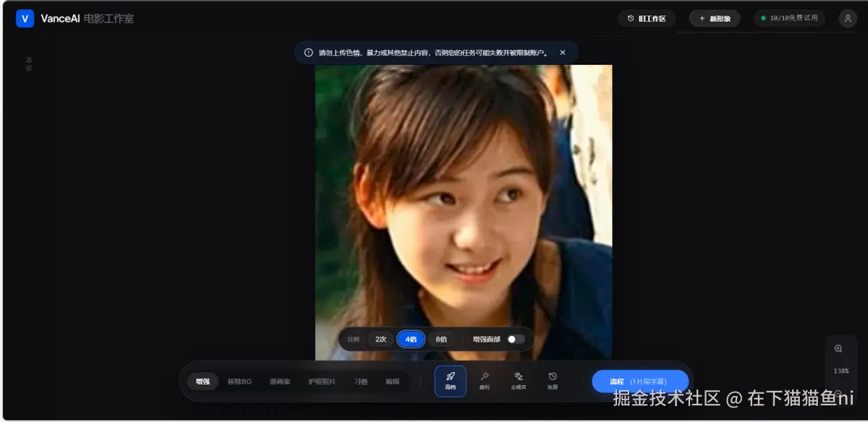Open the user account profile icon

pyautogui.click(x=848, y=19)
